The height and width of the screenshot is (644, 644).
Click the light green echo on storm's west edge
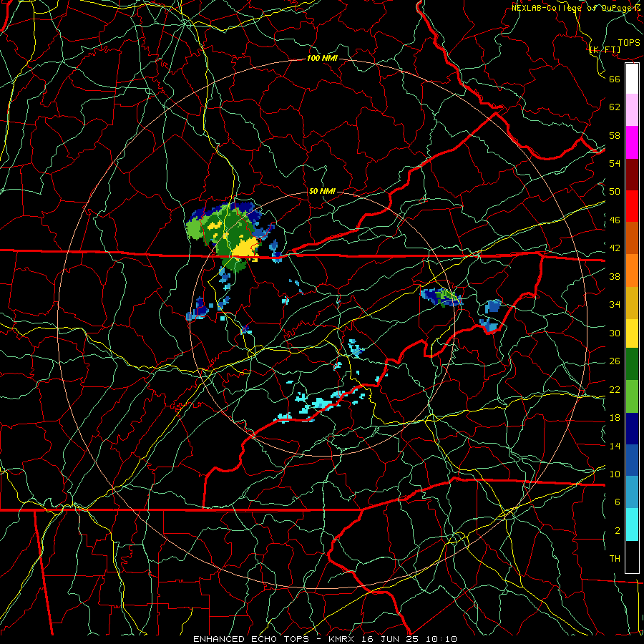195,230
